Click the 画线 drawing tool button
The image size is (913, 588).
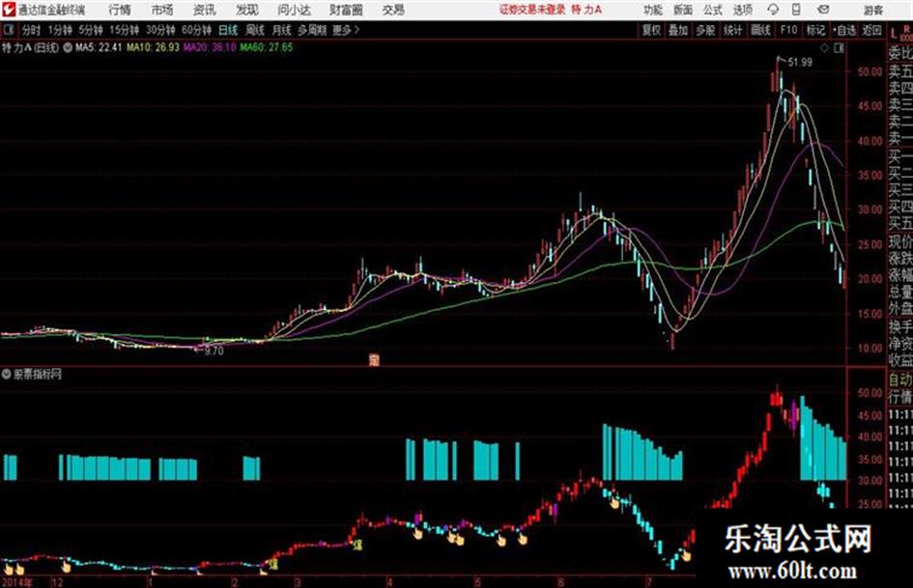point(760,30)
